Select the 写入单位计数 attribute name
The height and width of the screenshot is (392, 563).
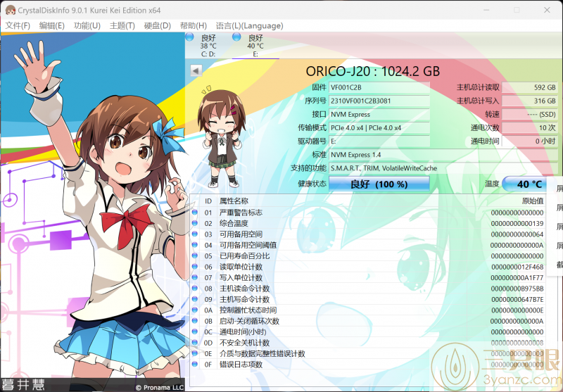coord(241,277)
